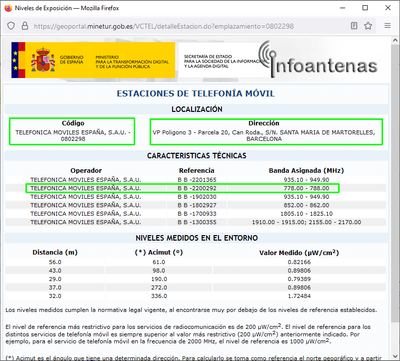This screenshot has width=400, height=361.
Task: Click the Referencia column header
Action: click(197, 171)
